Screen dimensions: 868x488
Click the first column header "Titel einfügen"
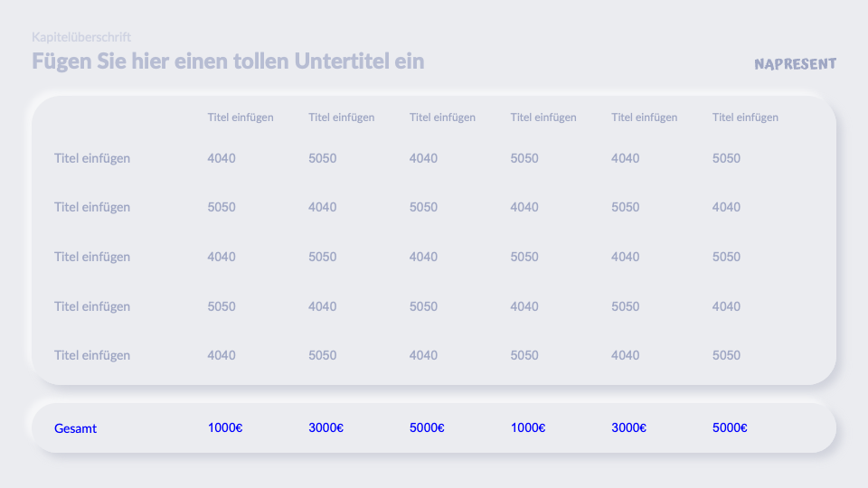point(241,117)
